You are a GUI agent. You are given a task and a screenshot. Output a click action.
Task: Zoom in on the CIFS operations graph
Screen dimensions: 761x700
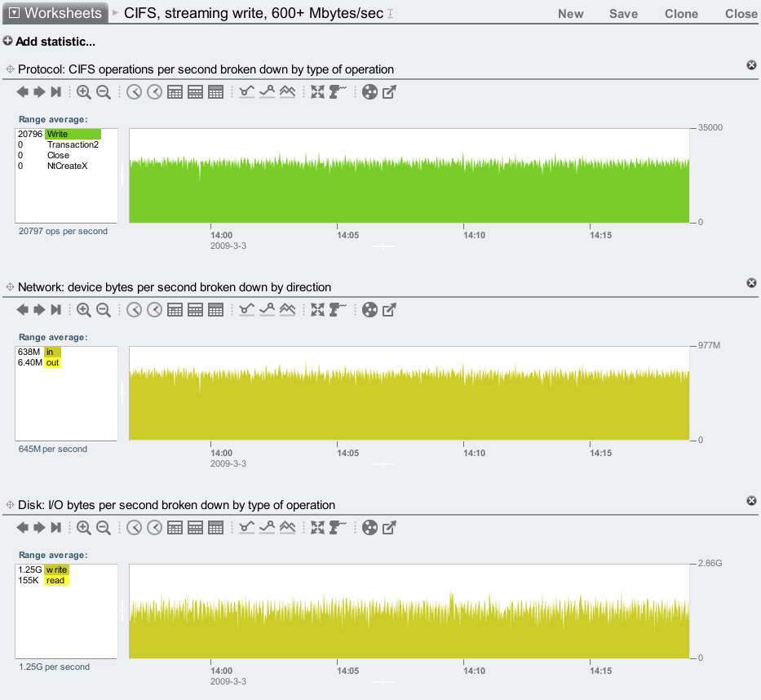83,92
